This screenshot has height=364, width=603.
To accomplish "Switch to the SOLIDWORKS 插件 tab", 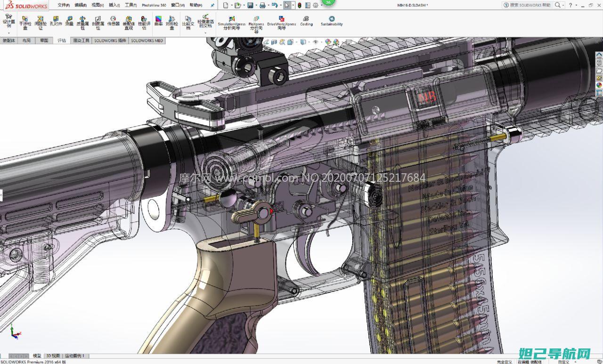I will tap(110, 40).
